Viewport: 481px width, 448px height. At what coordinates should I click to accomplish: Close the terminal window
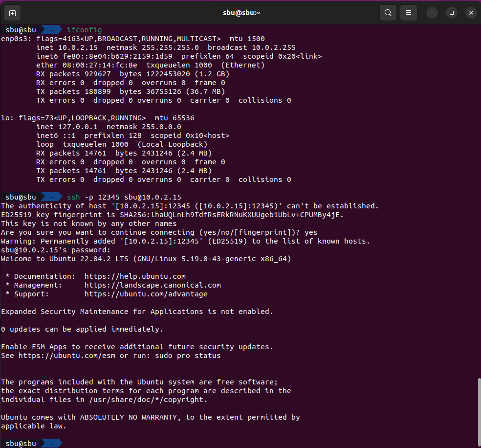[x=471, y=13]
